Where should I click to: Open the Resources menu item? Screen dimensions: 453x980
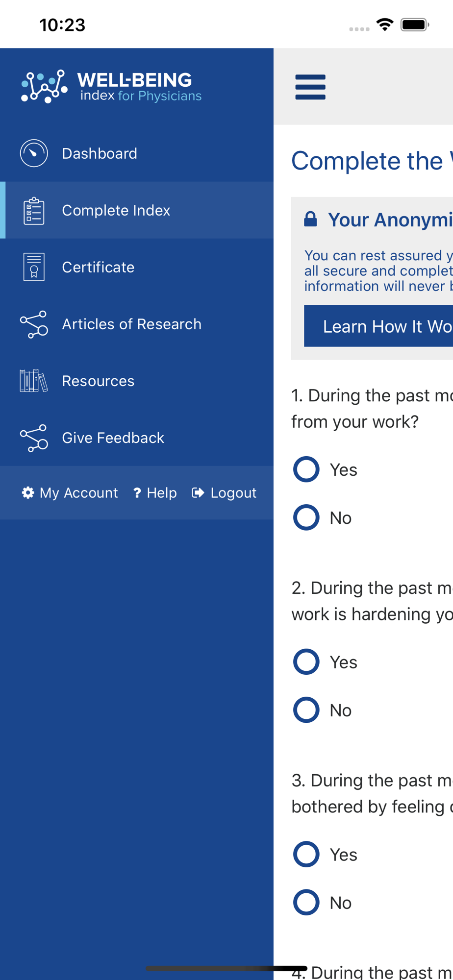137,381
